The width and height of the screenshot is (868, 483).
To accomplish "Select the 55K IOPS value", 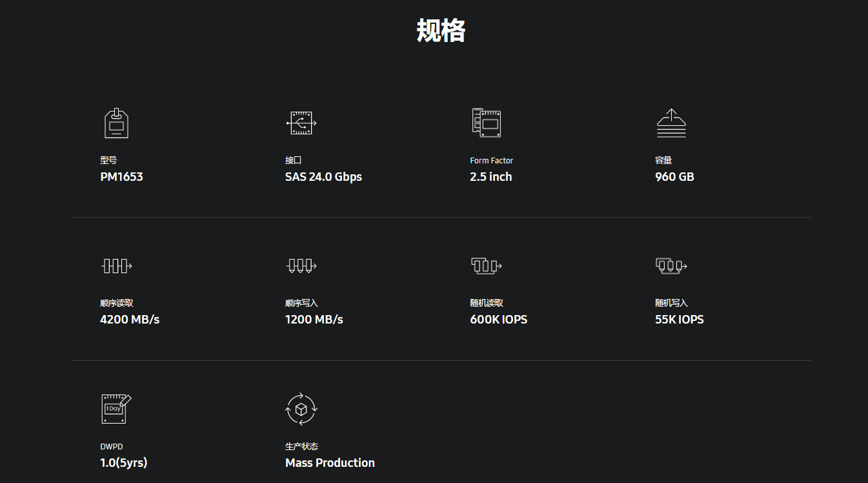I will (680, 320).
